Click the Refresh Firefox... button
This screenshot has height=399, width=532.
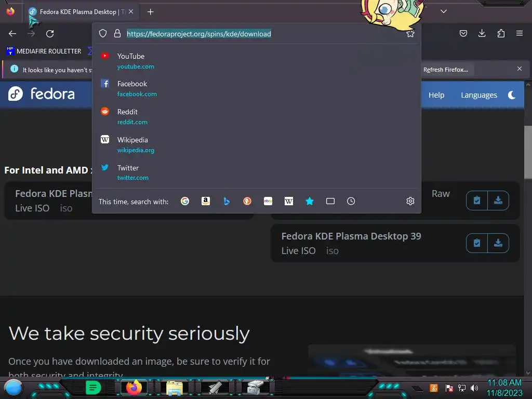pos(445,70)
